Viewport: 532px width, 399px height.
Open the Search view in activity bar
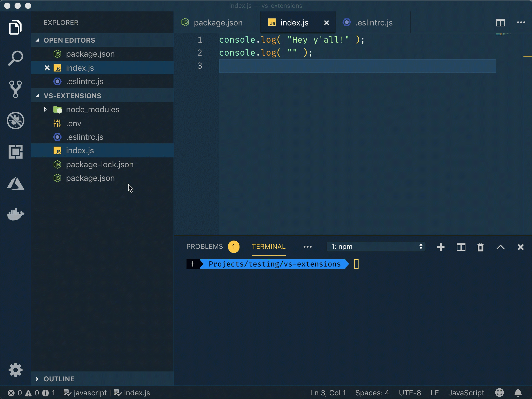coord(16,58)
